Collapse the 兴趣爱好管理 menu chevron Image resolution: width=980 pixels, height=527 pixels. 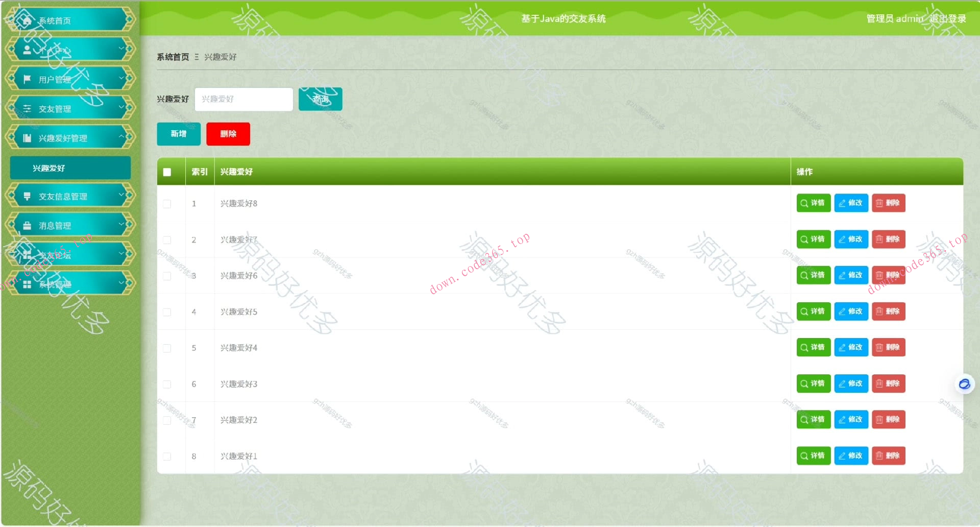121,137
